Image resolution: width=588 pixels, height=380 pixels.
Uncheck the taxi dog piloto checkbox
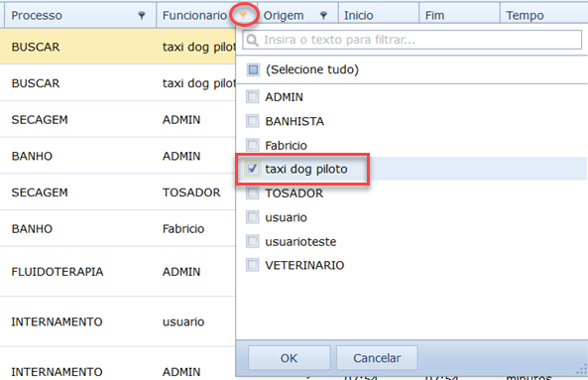coord(253,169)
